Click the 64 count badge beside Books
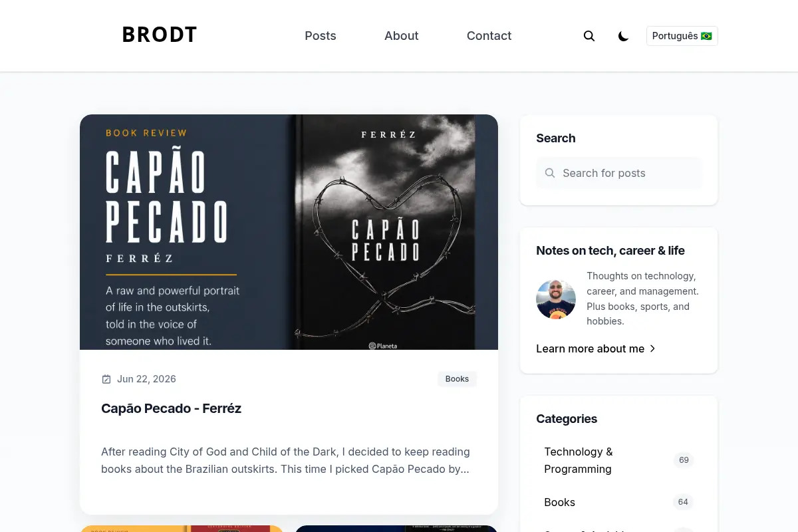Viewport: 798px width, 532px height. tap(683, 502)
